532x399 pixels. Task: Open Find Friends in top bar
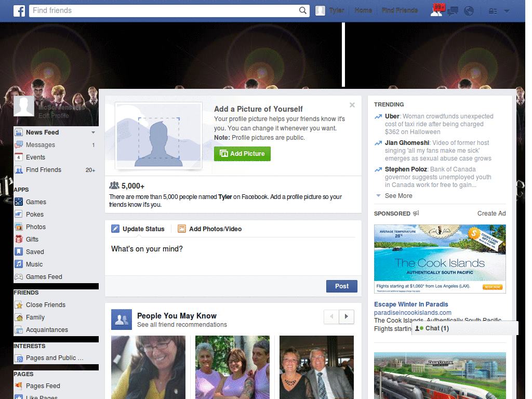click(400, 10)
